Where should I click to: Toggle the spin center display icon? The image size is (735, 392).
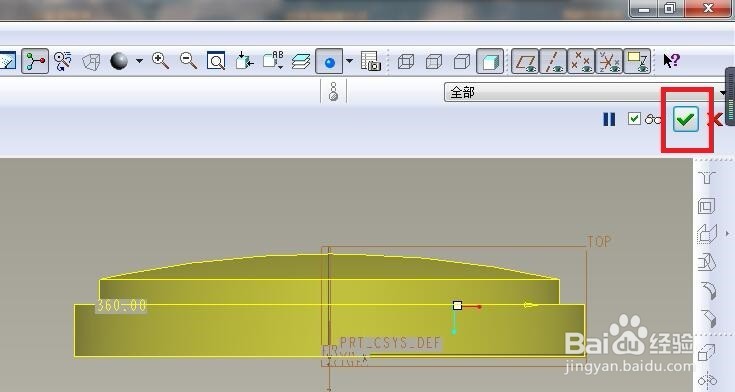click(x=35, y=61)
